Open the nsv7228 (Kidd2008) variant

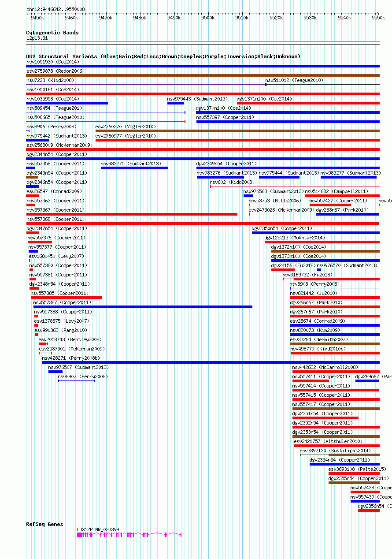pos(50,80)
